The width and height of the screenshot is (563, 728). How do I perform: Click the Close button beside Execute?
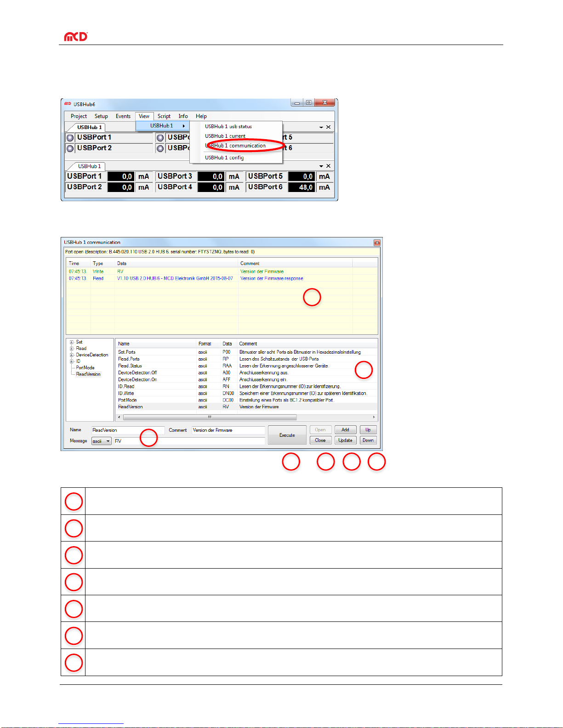click(x=320, y=440)
